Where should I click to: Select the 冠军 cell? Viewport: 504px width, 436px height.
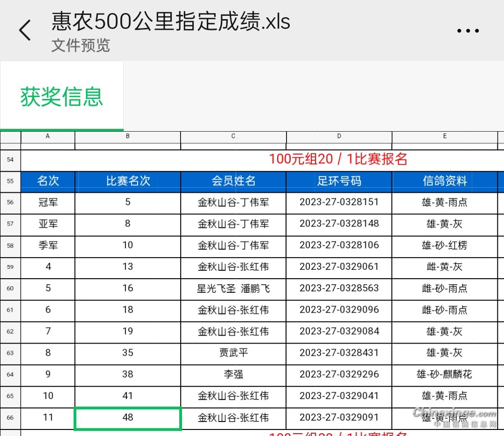pyautogui.click(x=48, y=203)
